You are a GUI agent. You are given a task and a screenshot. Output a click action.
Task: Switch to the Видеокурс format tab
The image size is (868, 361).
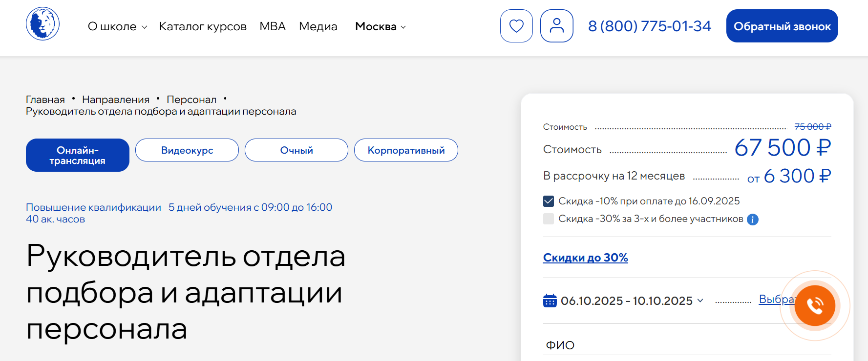click(187, 150)
